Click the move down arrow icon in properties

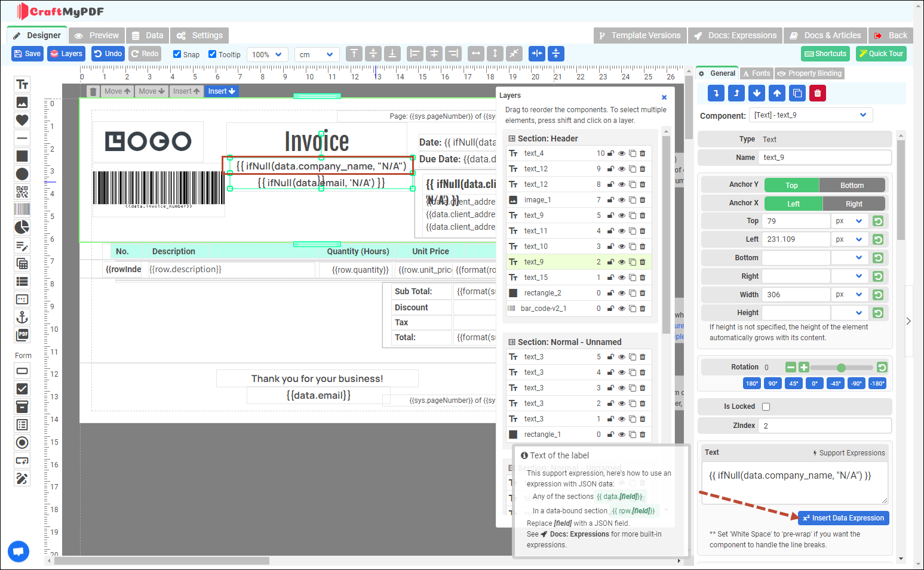pos(757,93)
